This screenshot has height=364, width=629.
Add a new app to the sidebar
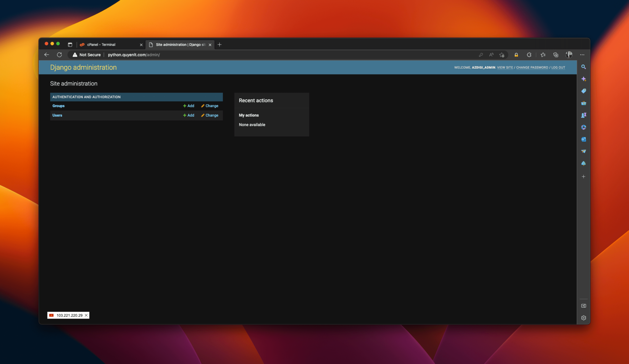point(583,176)
